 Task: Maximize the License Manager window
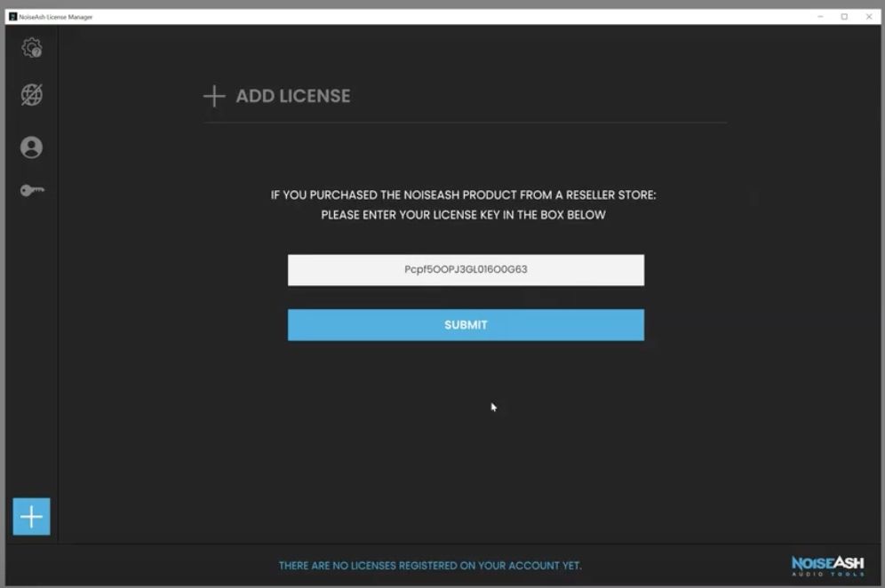pos(844,17)
